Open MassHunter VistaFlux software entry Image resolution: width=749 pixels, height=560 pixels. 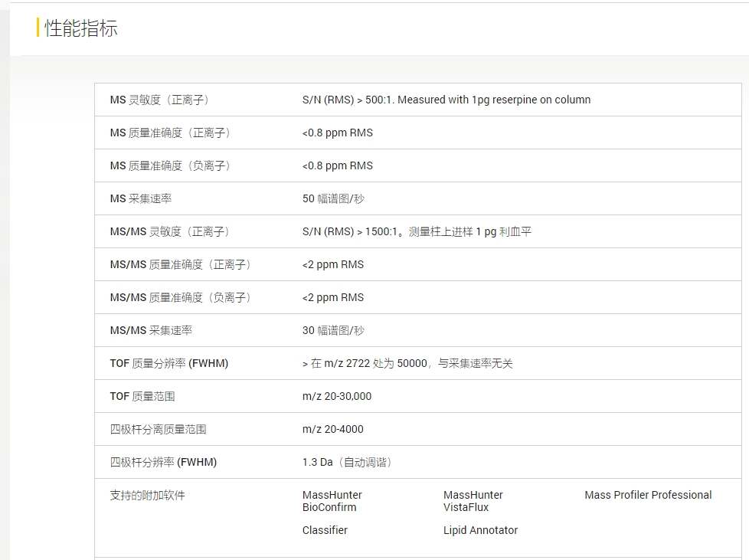pos(473,501)
